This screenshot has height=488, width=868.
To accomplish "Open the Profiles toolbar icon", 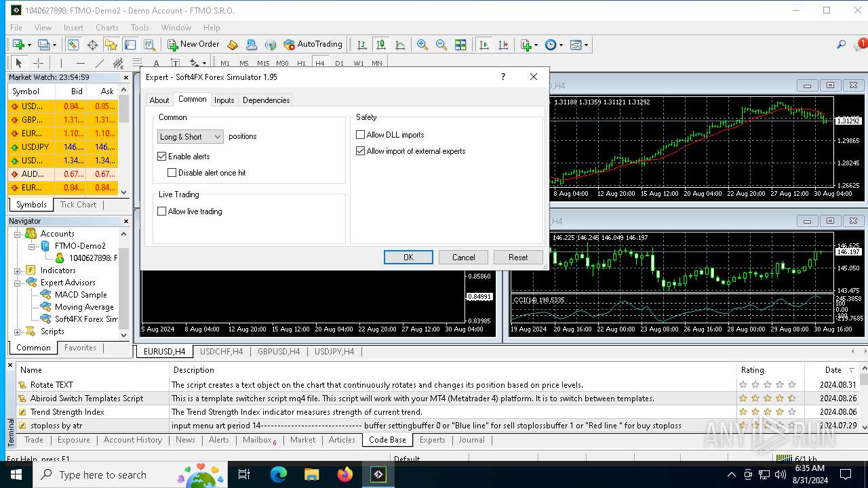I will [43, 45].
